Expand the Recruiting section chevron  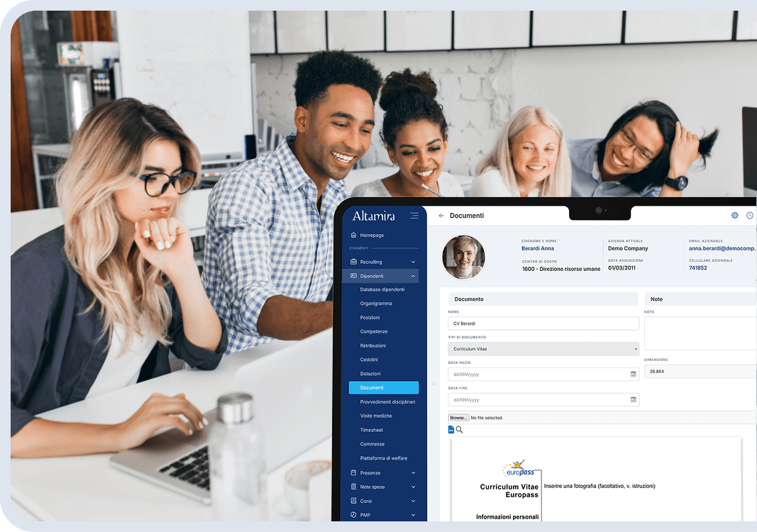pyautogui.click(x=412, y=262)
